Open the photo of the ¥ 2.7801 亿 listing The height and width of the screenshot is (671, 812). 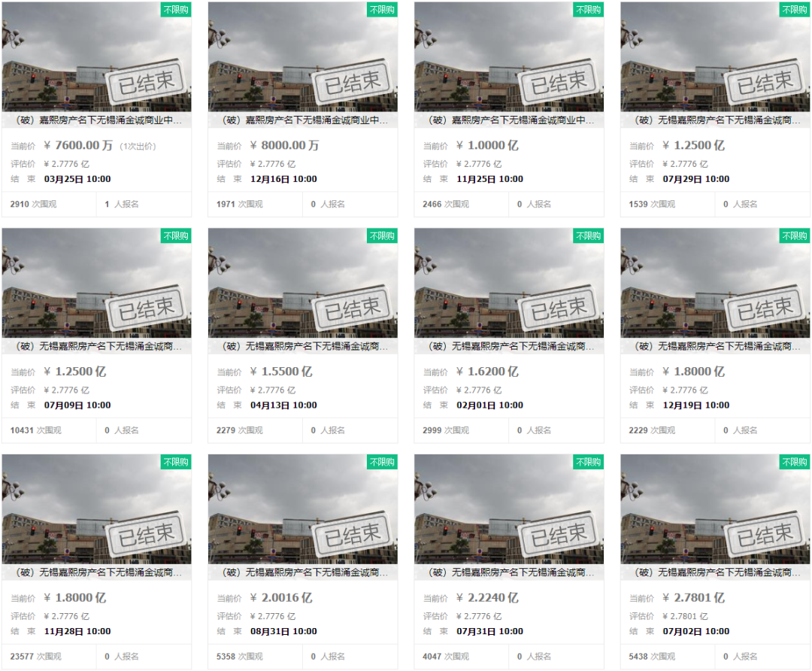[715, 509]
